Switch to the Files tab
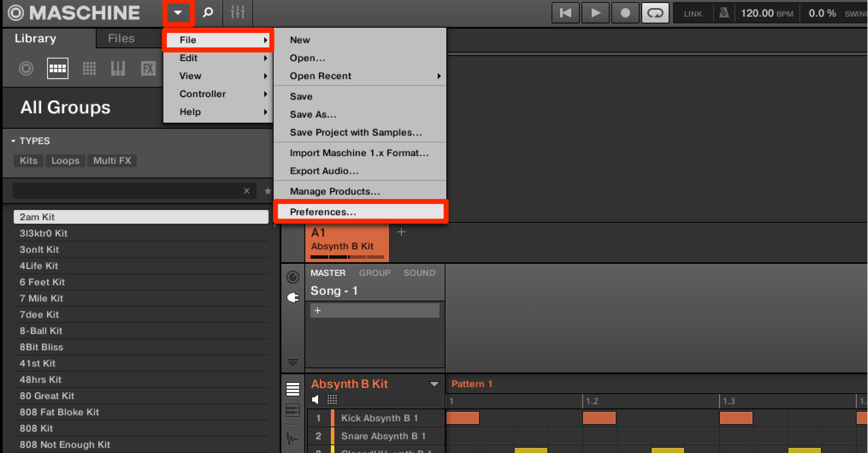868x453 pixels. click(x=121, y=39)
